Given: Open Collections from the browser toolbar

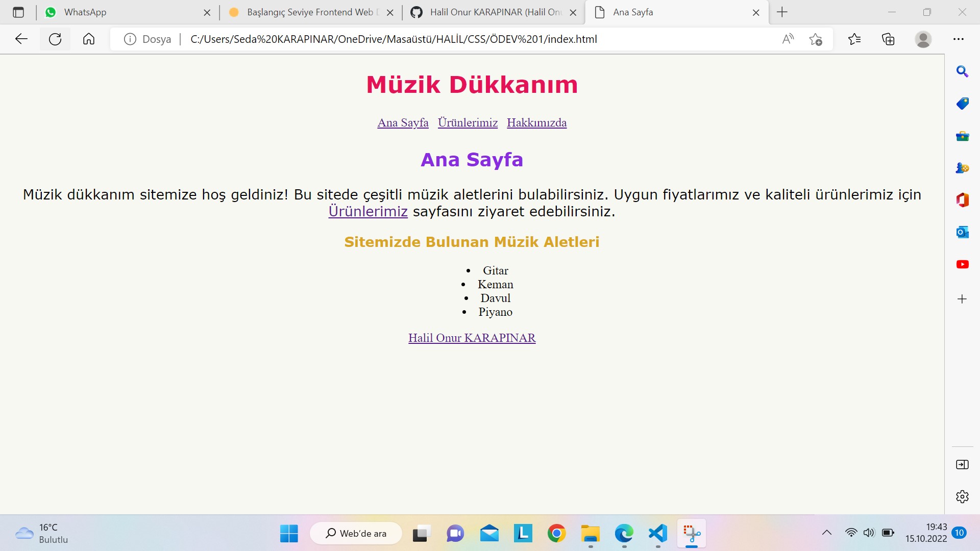Looking at the screenshot, I should [888, 39].
